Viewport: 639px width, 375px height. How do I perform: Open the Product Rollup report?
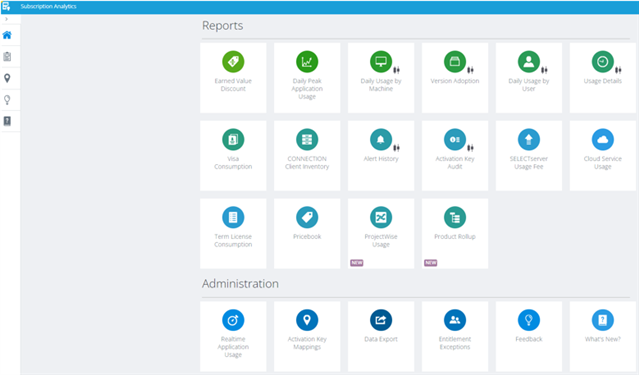click(455, 234)
